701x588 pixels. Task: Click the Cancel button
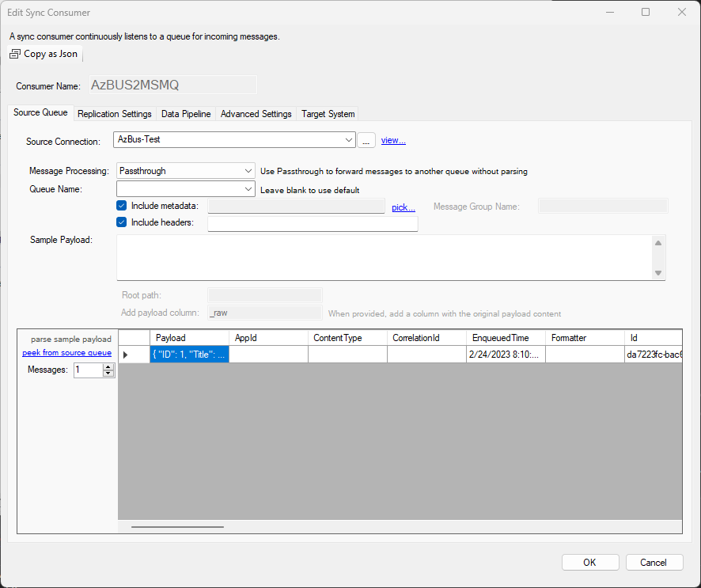[654, 563]
